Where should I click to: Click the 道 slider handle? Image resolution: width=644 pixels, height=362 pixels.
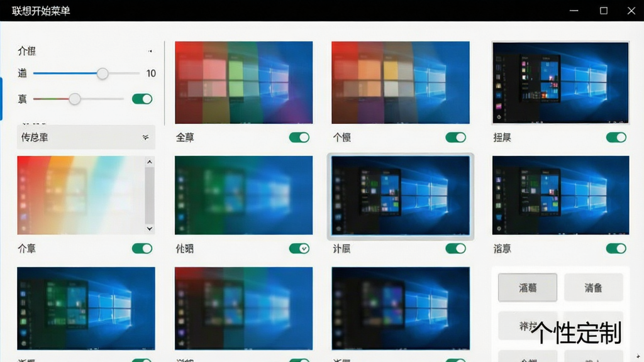(103, 74)
